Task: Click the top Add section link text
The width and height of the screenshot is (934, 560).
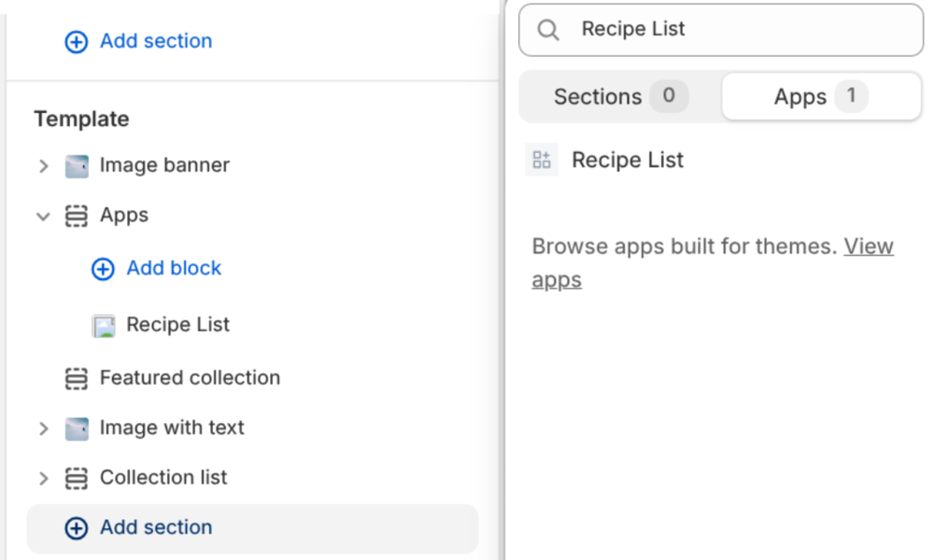Action: coord(156,41)
